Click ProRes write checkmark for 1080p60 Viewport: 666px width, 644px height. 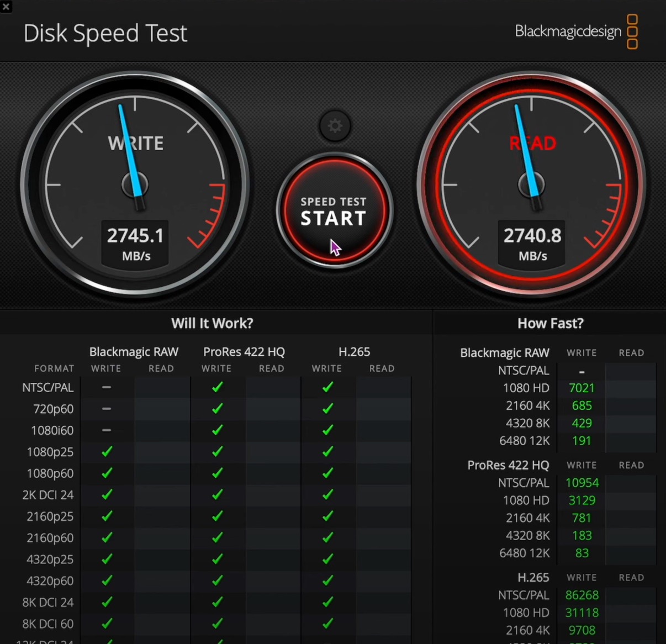218,473
